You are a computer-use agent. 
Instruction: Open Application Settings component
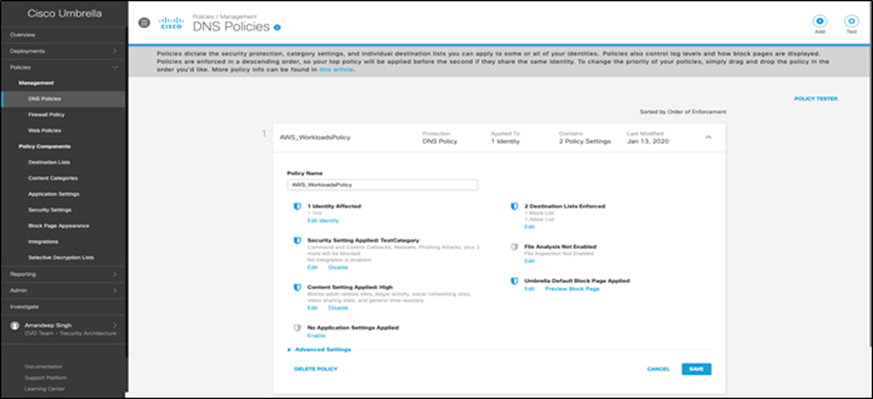[x=53, y=194]
